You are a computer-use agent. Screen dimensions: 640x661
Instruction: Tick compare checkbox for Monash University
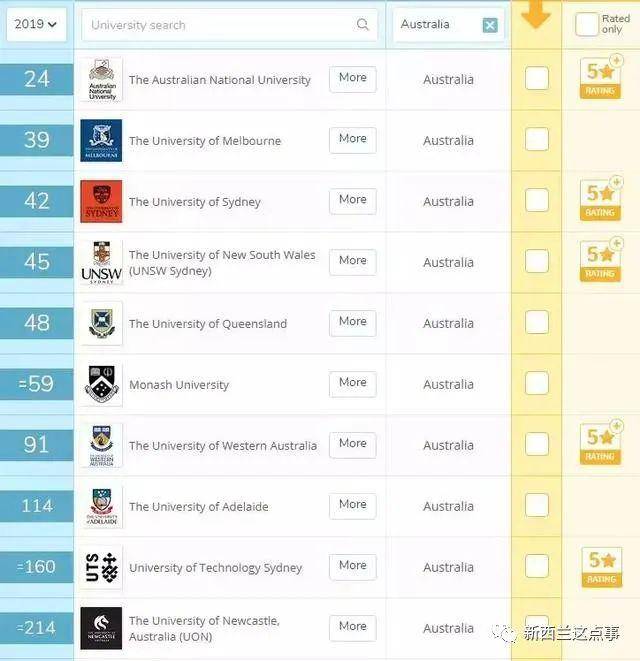pos(537,383)
